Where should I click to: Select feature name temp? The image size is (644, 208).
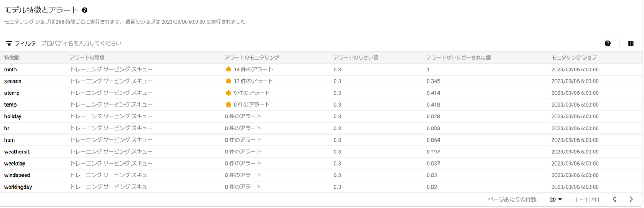(10, 105)
